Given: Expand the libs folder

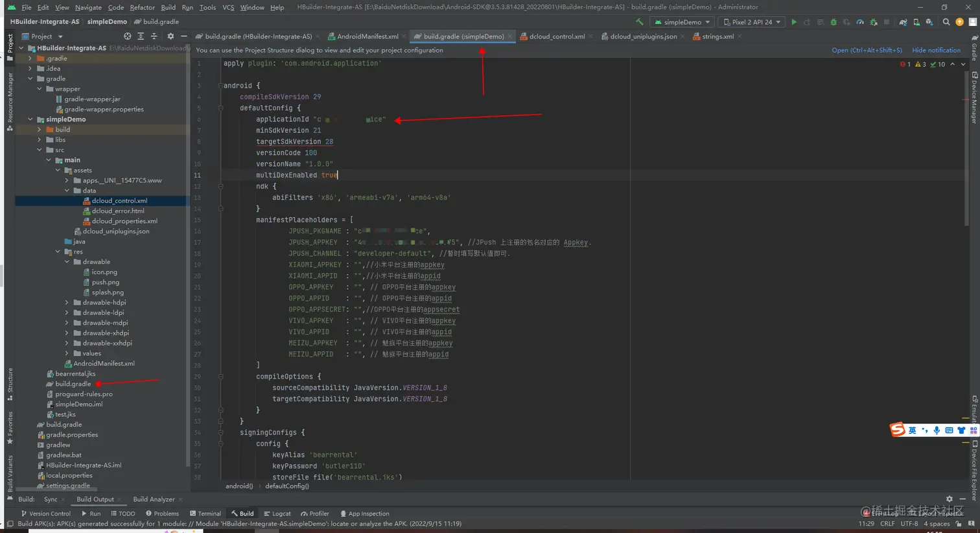Looking at the screenshot, I should 40,140.
